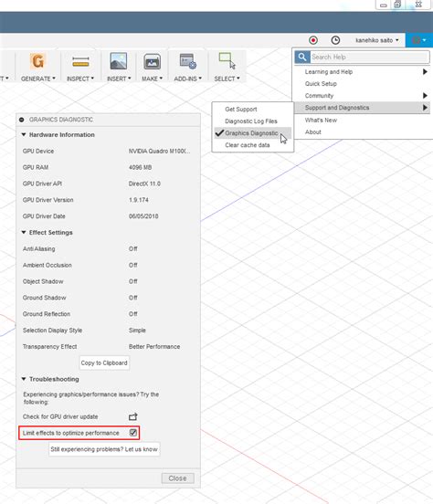Viewport: 433px width, 504px height.
Task: Open the SELECT dropdown
Action: pos(227,79)
